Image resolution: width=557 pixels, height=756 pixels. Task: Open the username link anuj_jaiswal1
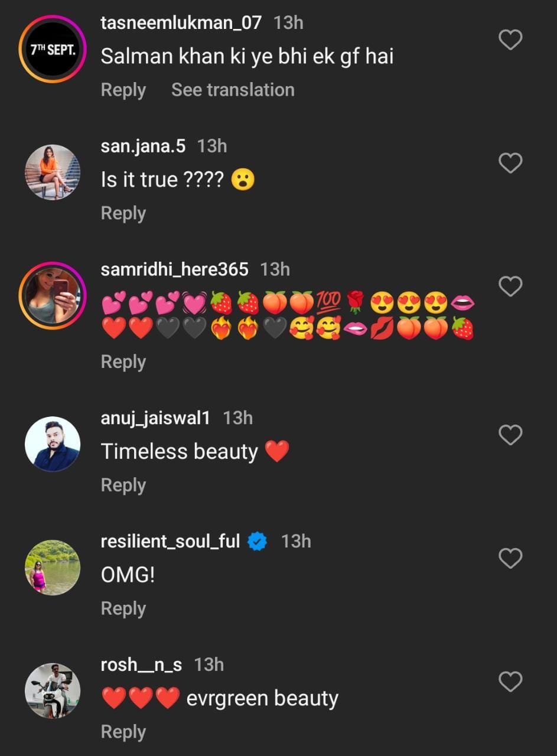point(155,418)
